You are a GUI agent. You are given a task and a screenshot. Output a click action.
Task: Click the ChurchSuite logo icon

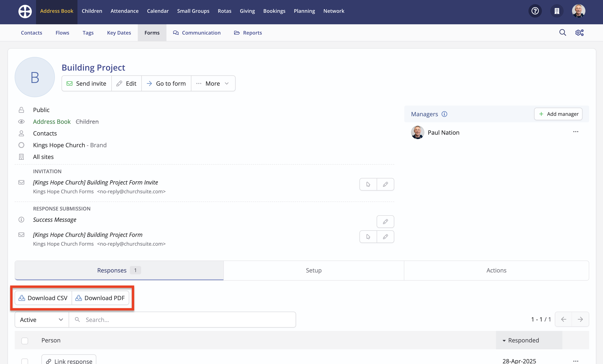(x=25, y=11)
